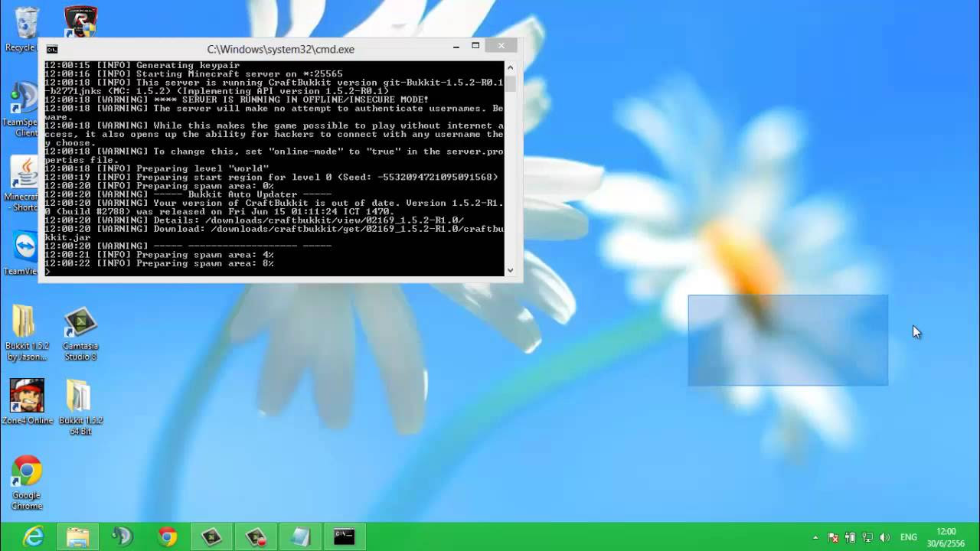
Task: Click the 'Preparing level "world"' console line
Action: tap(156, 168)
